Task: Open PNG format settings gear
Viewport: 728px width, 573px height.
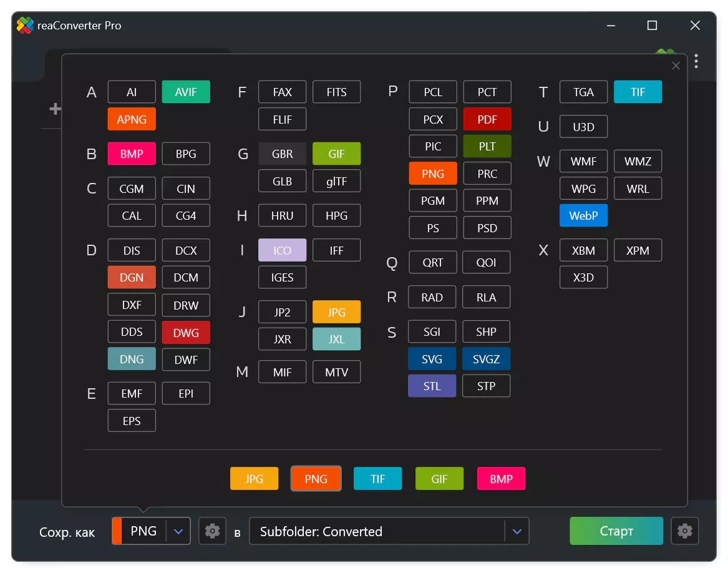Action: (x=212, y=531)
